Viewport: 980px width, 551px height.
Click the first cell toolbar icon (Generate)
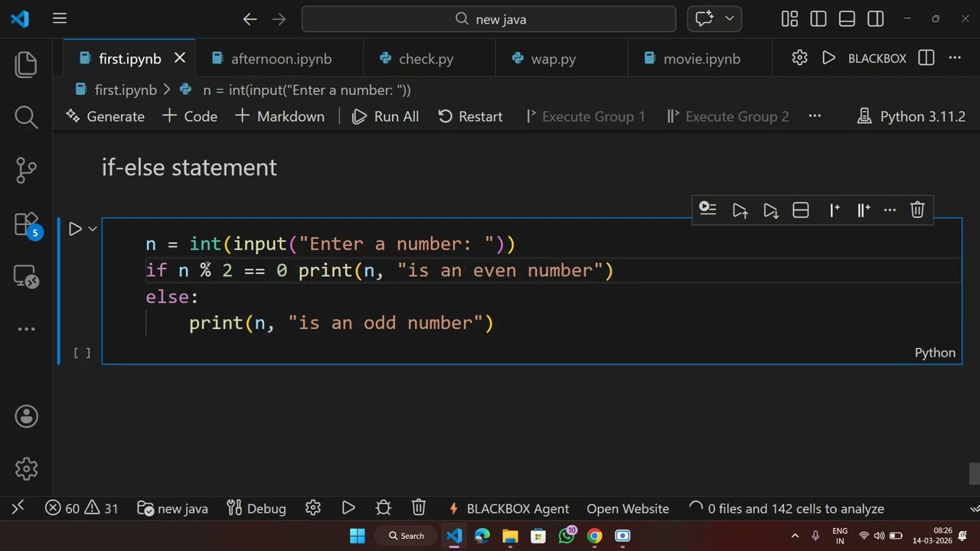707,210
